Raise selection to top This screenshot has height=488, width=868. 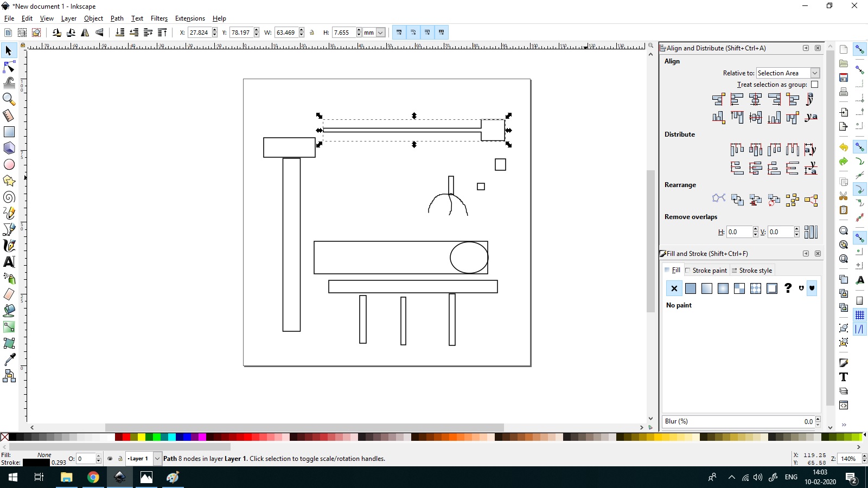click(162, 33)
